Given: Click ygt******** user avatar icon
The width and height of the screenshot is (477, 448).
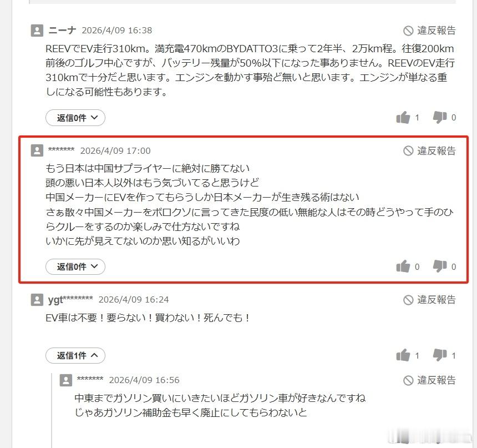Looking at the screenshot, I should (37, 300).
